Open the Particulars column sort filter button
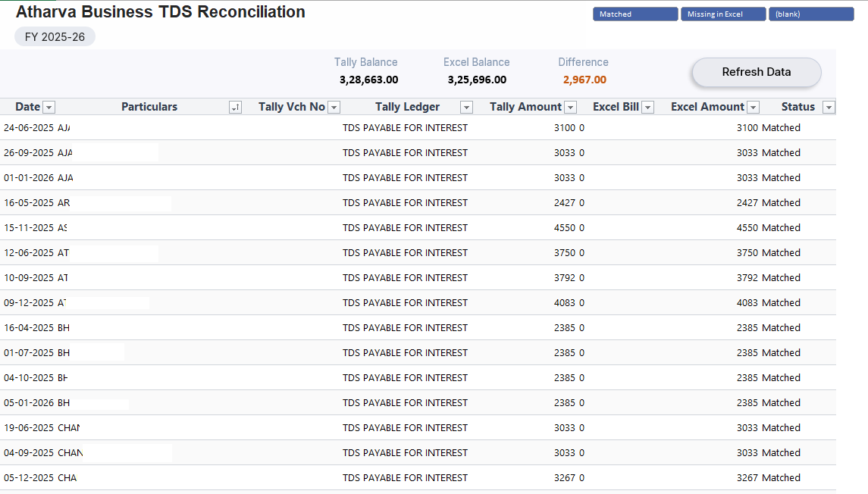868x494 pixels. click(x=235, y=108)
